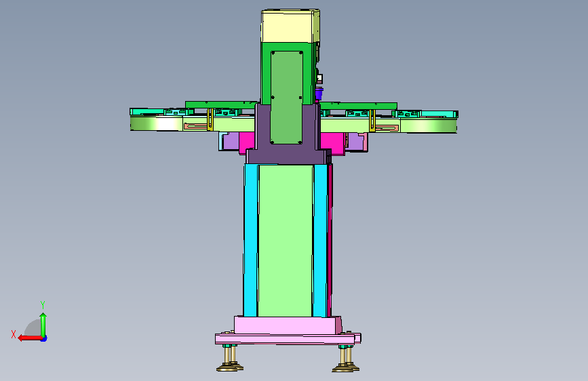Select the dark purple U-shaped bracket
588x381 pixels.
(288, 154)
